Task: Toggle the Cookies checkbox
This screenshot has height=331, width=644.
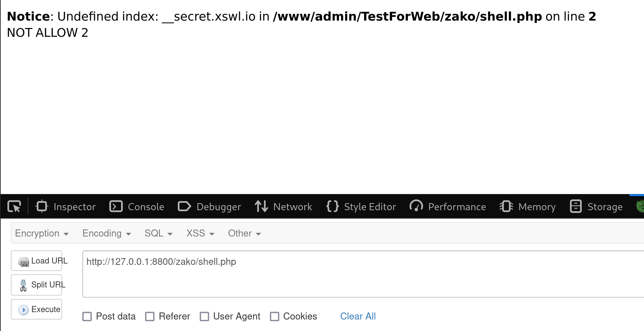Action: tap(275, 316)
